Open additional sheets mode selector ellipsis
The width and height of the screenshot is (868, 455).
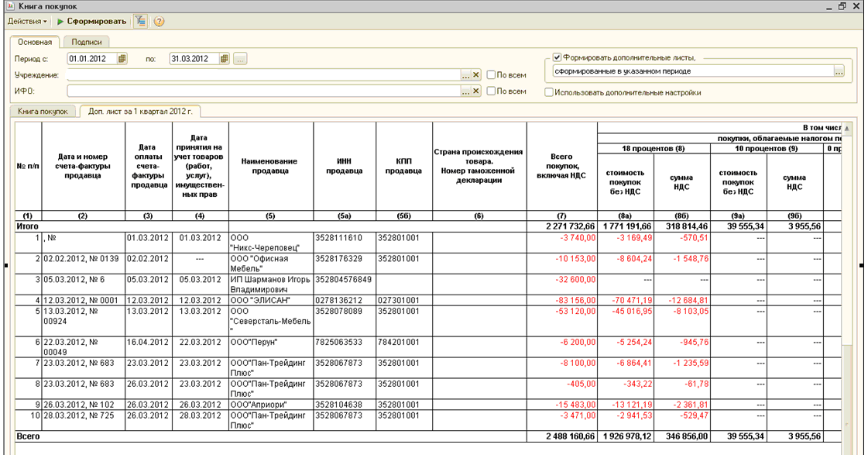(x=838, y=71)
